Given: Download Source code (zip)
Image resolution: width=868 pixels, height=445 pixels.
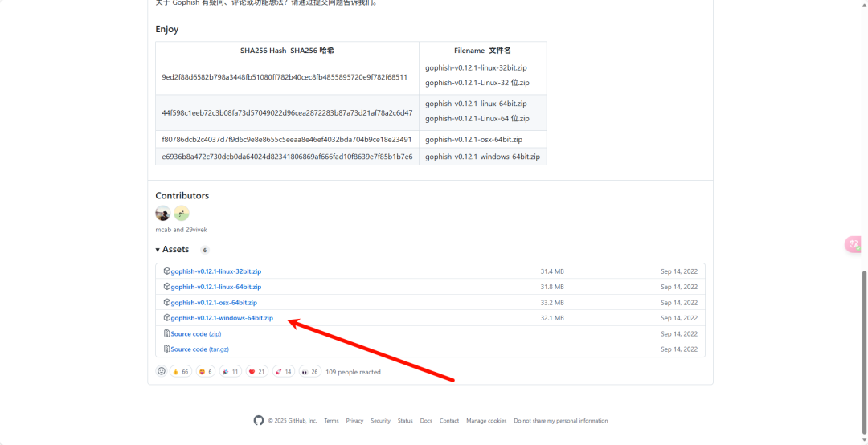Looking at the screenshot, I should (x=196, y=333).
